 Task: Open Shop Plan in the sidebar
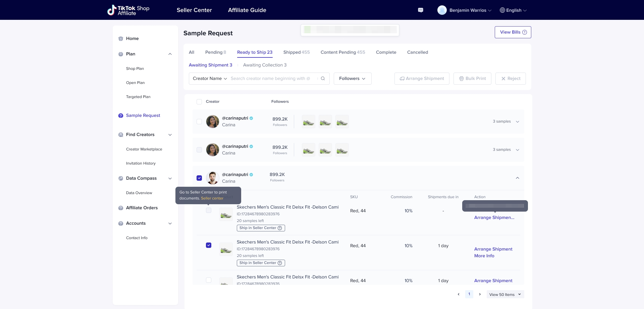135,69
